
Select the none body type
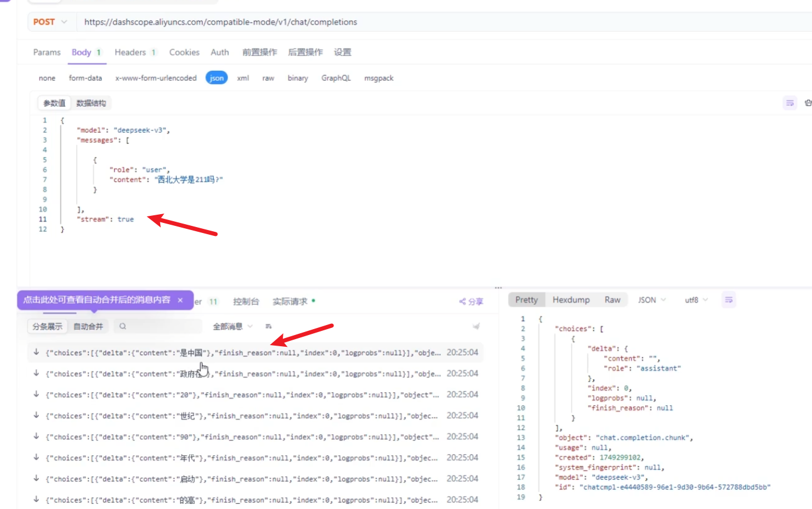click(x=47, y=78)
